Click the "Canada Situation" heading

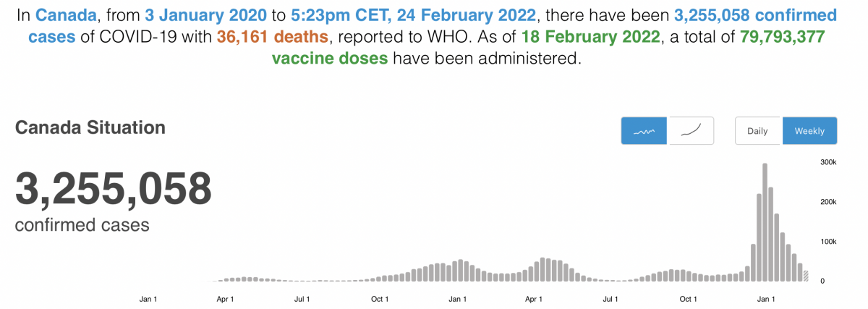(90, 128)
